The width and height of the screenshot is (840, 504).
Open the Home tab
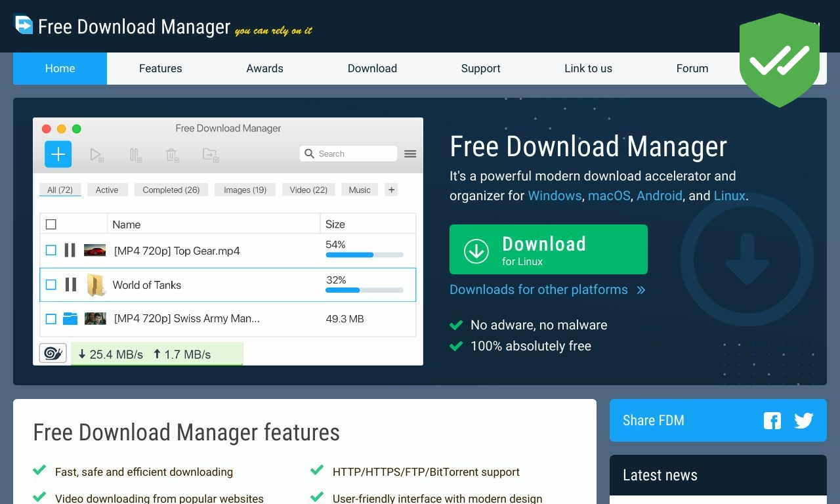pyautogui.click(x=60, y=68)
